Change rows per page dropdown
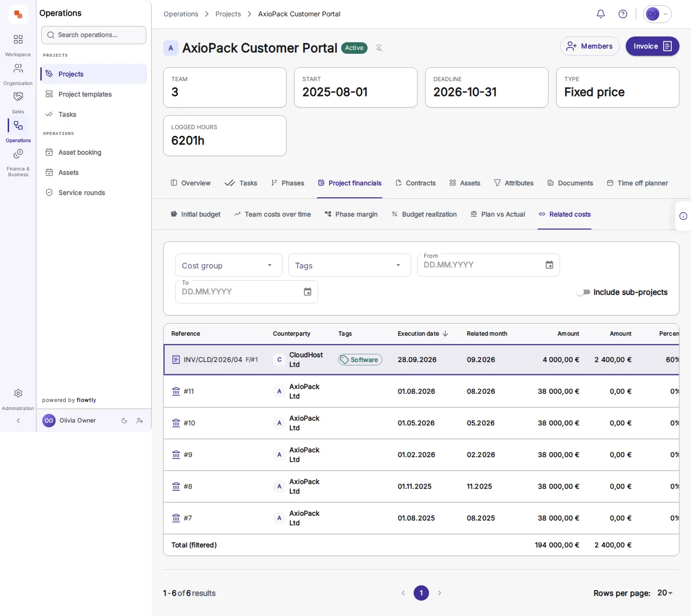691x616 pixels. tap(665, 593)
